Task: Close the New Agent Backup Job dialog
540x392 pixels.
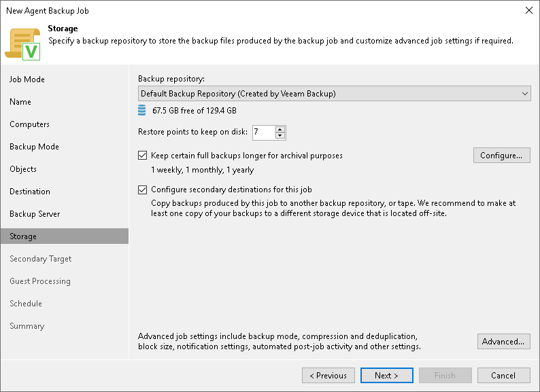Action: pos(529,10)
